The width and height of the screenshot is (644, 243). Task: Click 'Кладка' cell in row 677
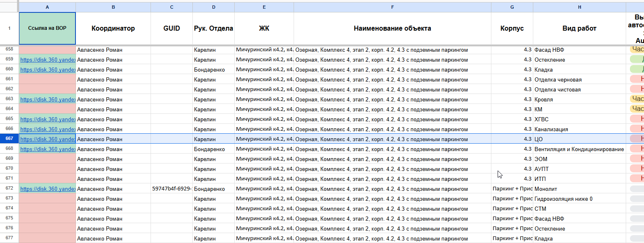click(x=580, y=238)
